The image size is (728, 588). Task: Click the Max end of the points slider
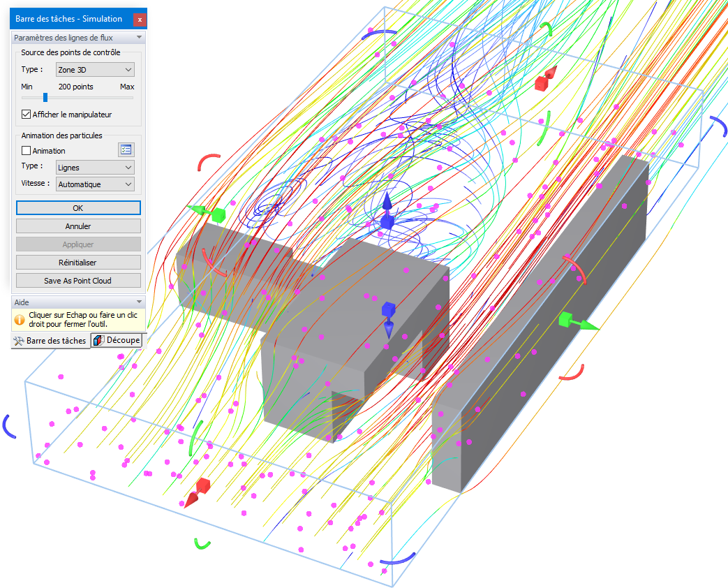point(127,87)
